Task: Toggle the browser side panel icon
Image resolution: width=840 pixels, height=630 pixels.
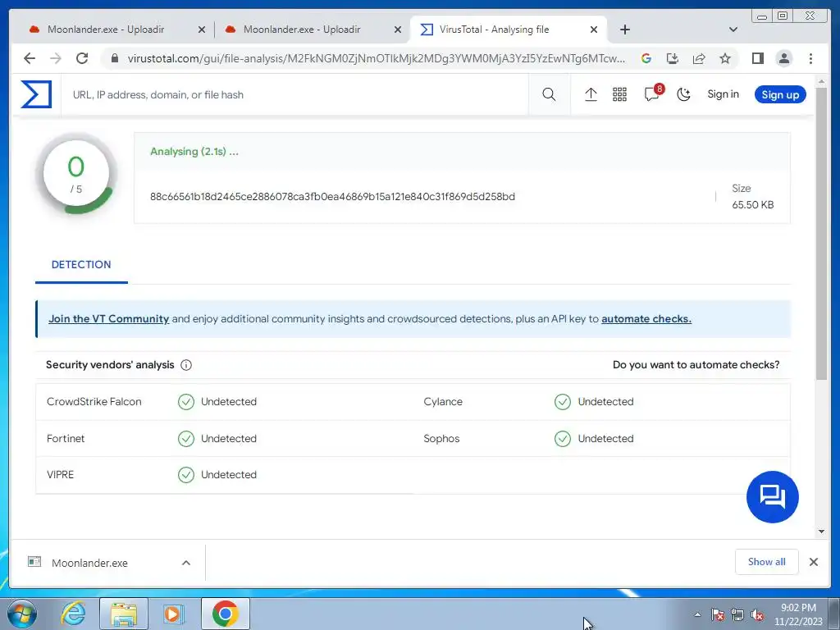Action: 757,58
